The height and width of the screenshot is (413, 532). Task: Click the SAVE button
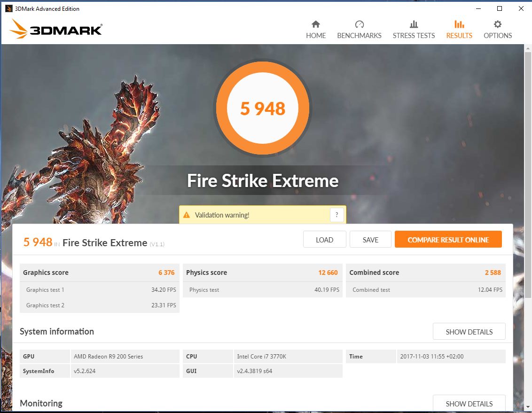370,240
